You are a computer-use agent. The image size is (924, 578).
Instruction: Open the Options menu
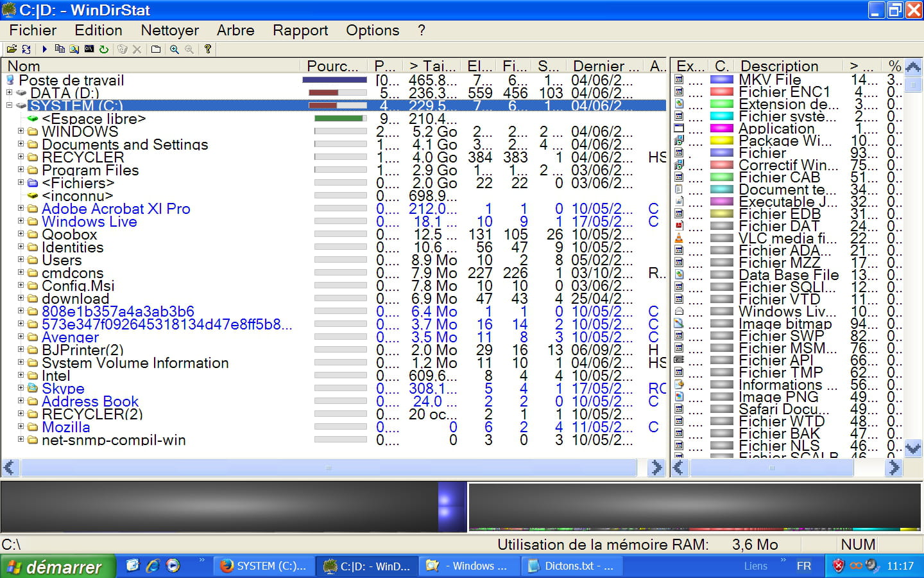click(372, 30)
